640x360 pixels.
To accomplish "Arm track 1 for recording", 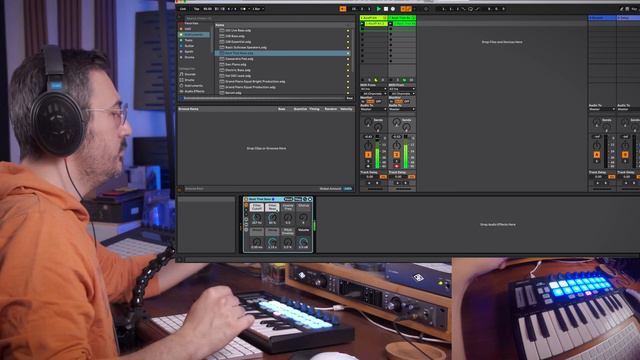I will [x=368, y=166].
